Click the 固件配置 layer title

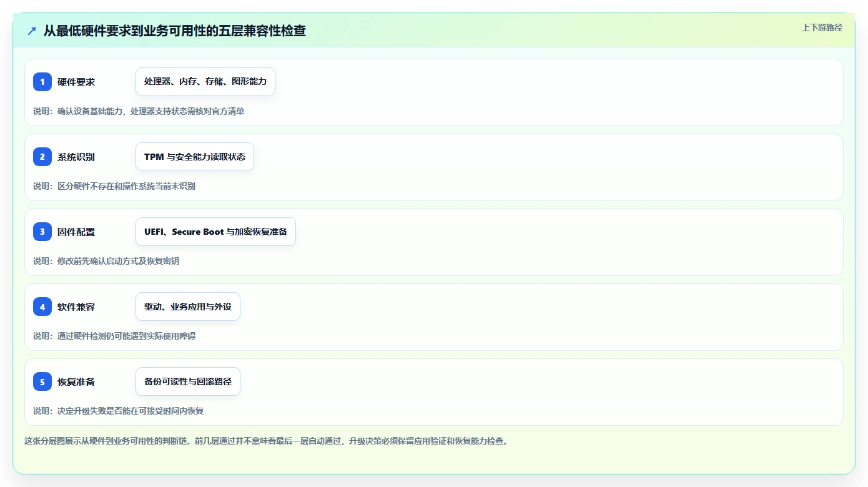(76, 232)
